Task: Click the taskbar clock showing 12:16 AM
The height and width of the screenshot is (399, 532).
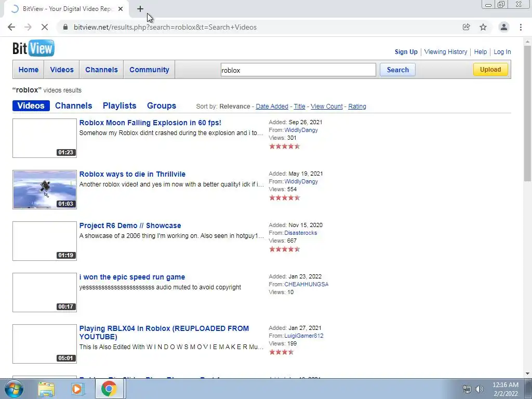Action: click(505, 389)
